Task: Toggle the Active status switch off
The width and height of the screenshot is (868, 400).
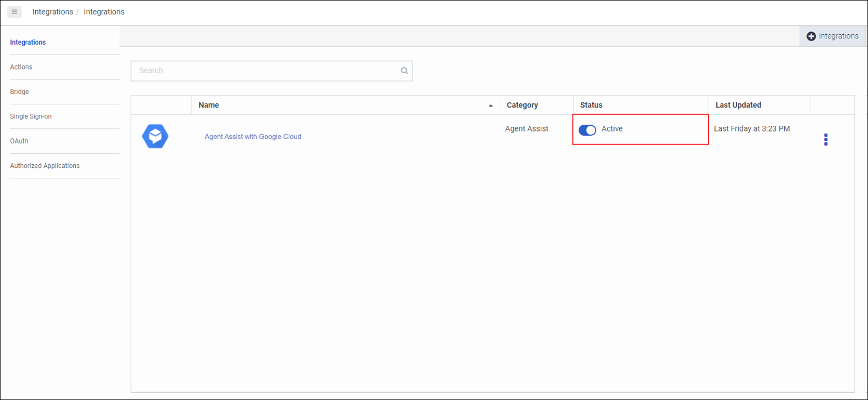Action: pos(587,130)
